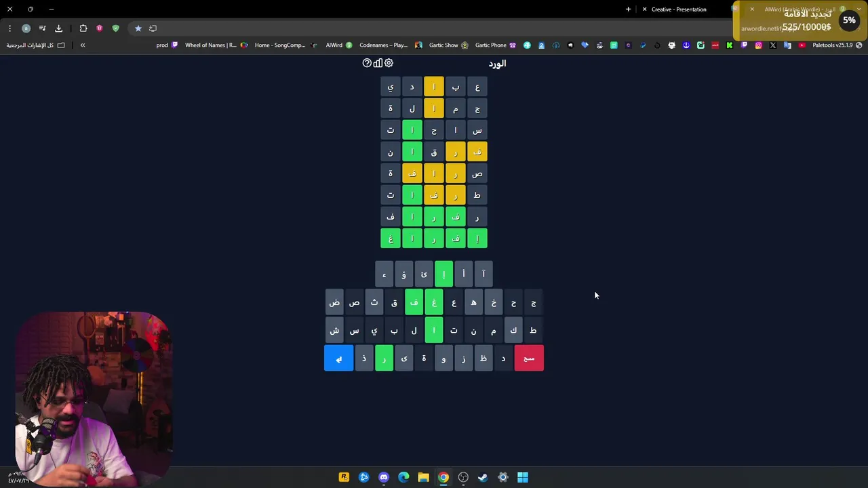Image resolution: width=868 pixels, height=488 pixels.
Task: Open the Gartic Show bookmark
Action: [x=448, y=45]
